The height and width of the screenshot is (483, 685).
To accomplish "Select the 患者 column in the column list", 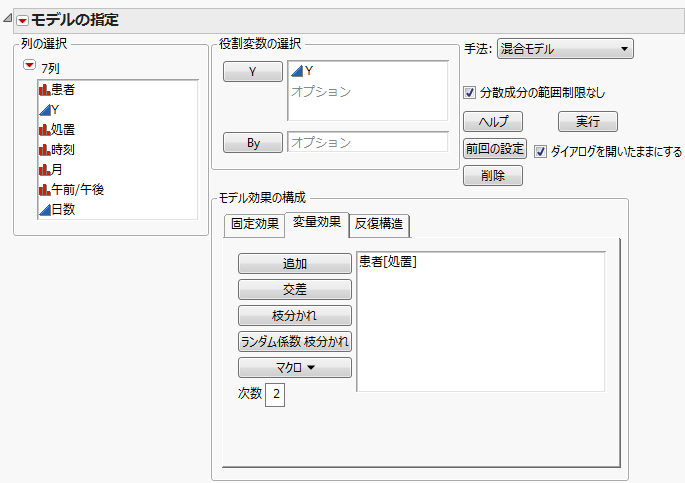I will [57, 90].
